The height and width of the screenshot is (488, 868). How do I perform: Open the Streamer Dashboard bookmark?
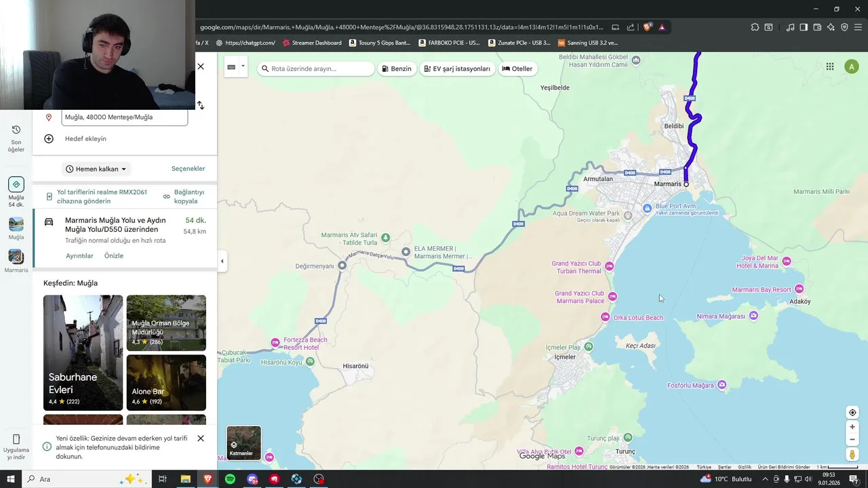pos(312,43)
